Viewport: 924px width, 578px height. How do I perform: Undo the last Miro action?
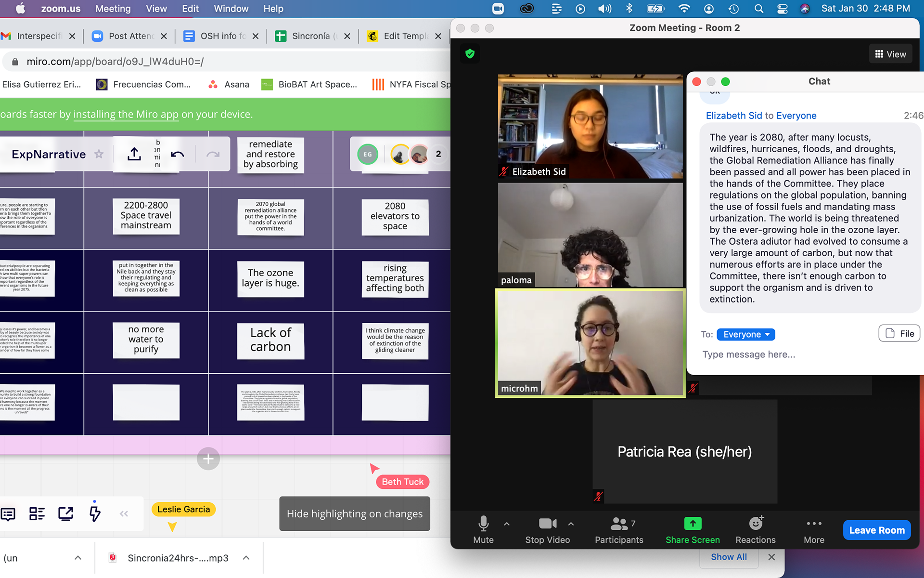coord(178,154)
